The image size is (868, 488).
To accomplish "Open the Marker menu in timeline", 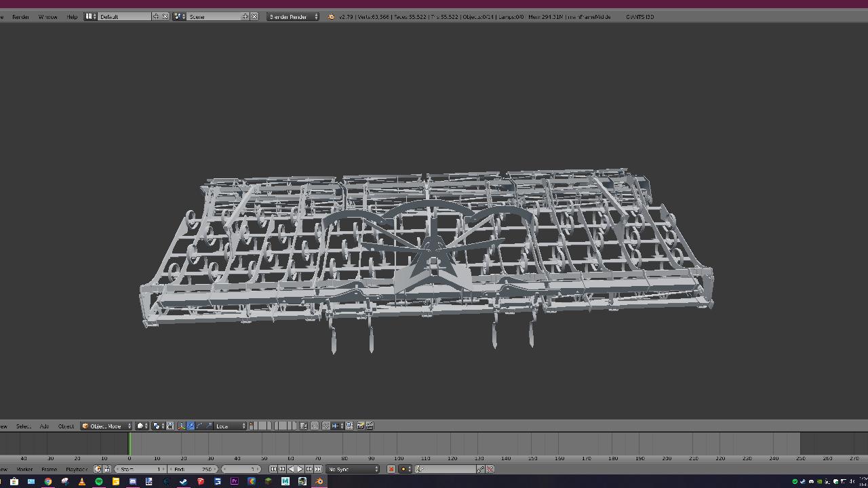I will coord(24,469).
